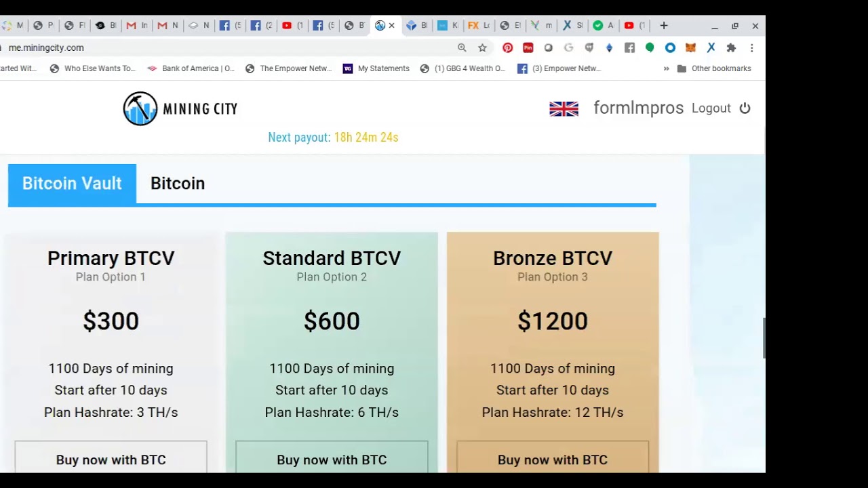The image size is (868, 488).
Task: Bookmark this page with the star icon
Action: point(482,47)
